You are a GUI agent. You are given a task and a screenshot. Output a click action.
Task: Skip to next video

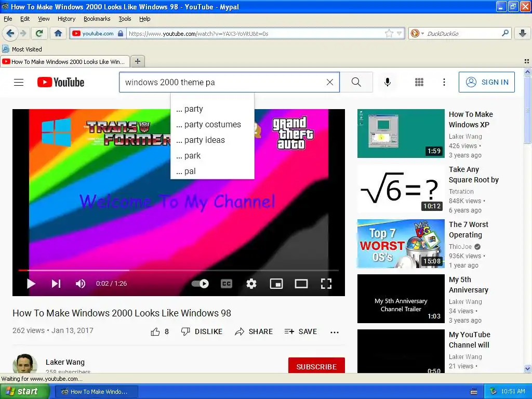click(56, 284)
